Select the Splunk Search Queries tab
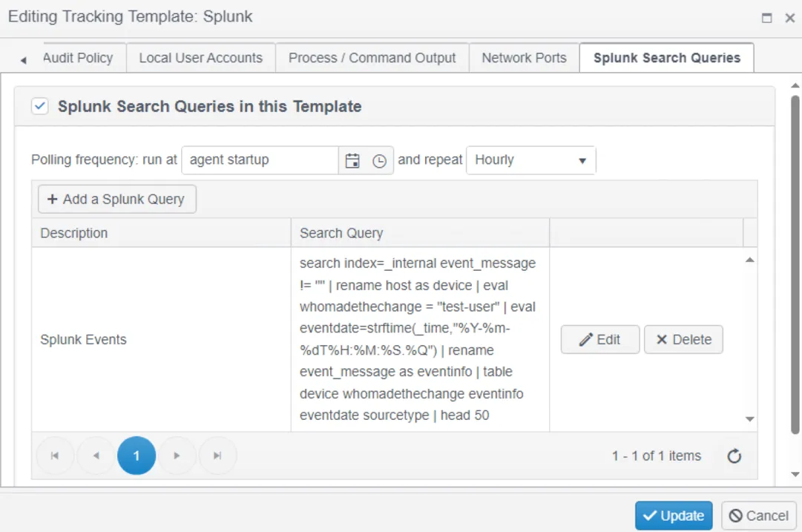The image size is (802, 532). (666, 58)
